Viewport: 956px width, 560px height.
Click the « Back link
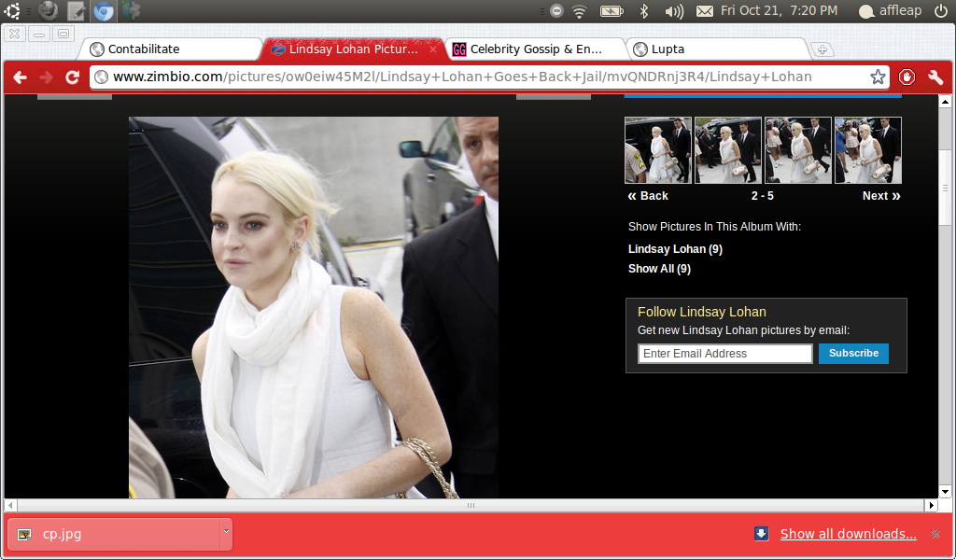pos(648,196)
